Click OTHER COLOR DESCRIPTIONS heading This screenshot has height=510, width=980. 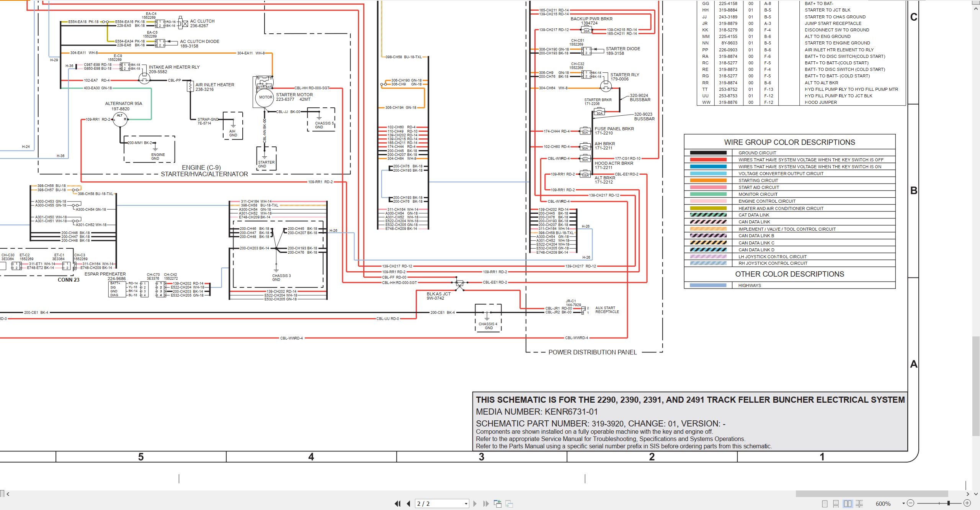pyautogui.click(x=789, y=274)
